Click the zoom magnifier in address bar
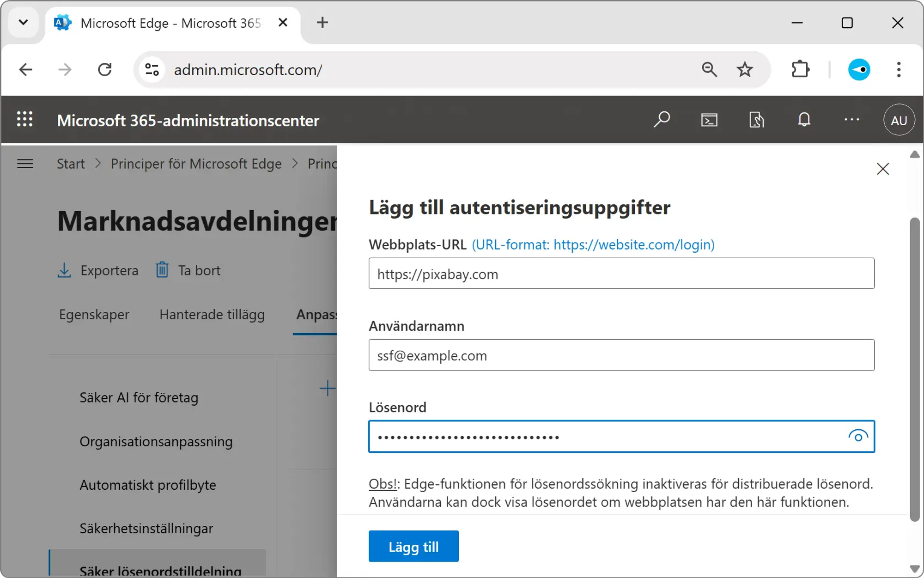 coord(709,70)
